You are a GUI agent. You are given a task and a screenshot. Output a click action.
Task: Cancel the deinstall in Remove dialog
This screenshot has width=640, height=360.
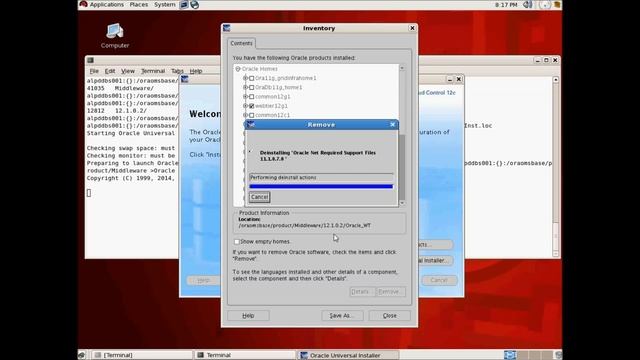(260, 197)
